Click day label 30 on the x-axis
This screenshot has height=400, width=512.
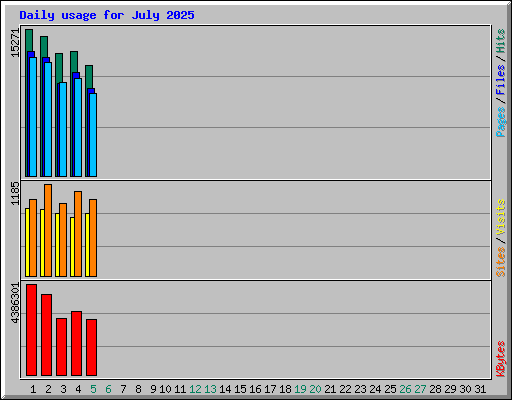(x=465, y=389)
